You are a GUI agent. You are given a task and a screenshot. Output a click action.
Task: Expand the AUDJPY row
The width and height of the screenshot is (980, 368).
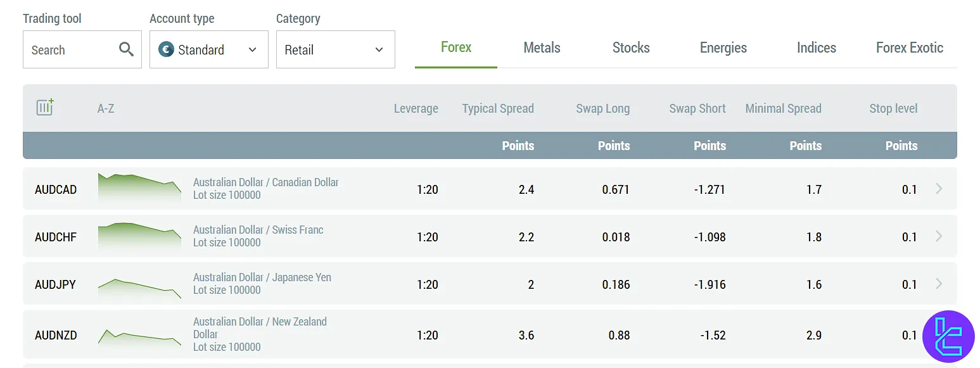(939, 284)
